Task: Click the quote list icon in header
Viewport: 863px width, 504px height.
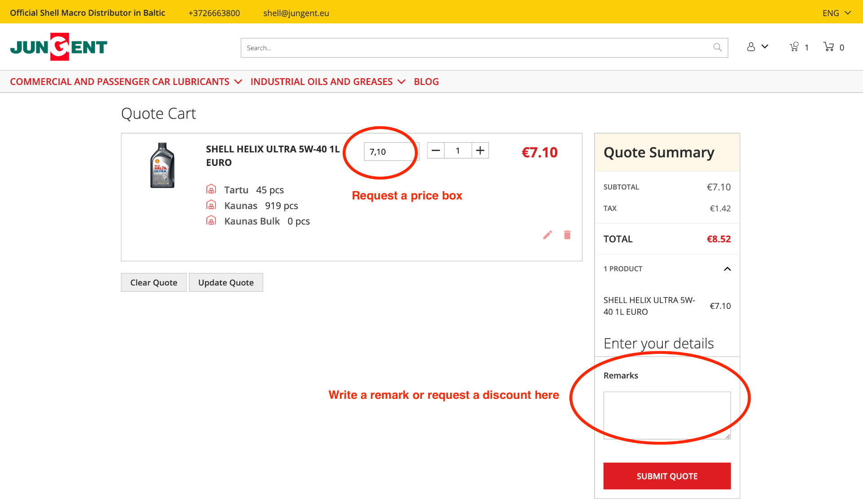Action: coord(794,46)
